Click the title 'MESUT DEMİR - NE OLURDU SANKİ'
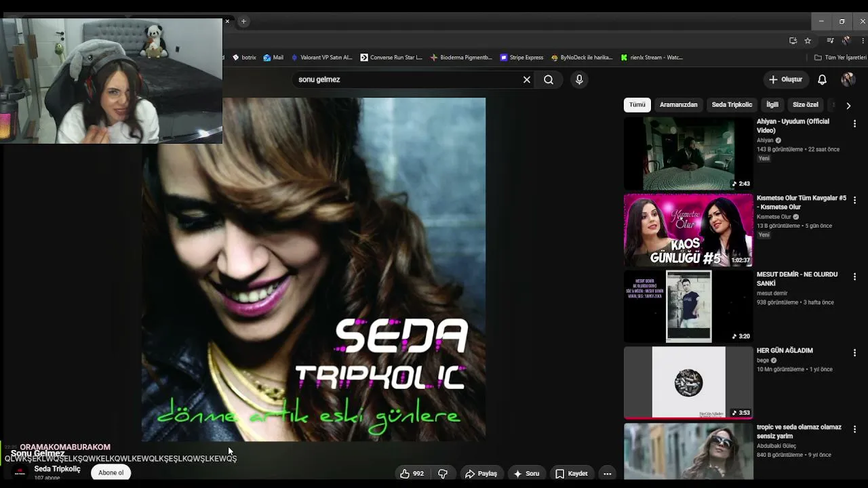Screen dimensions: 868x488 pos(797,279)
